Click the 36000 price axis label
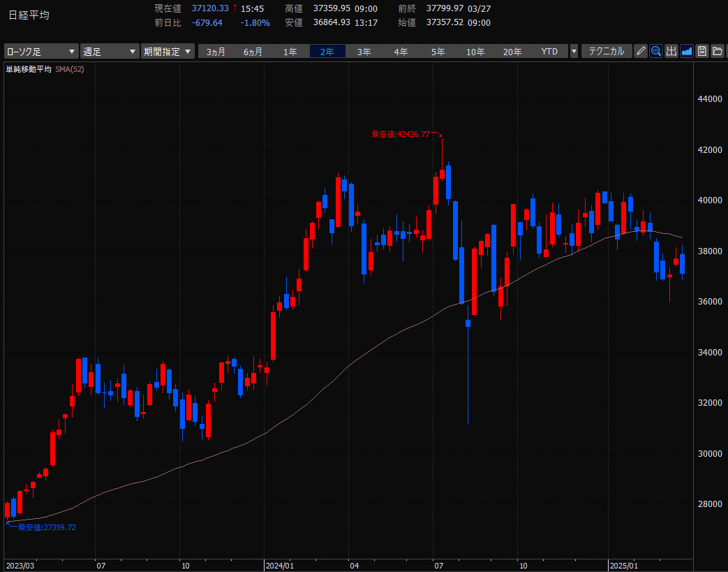 709,302
